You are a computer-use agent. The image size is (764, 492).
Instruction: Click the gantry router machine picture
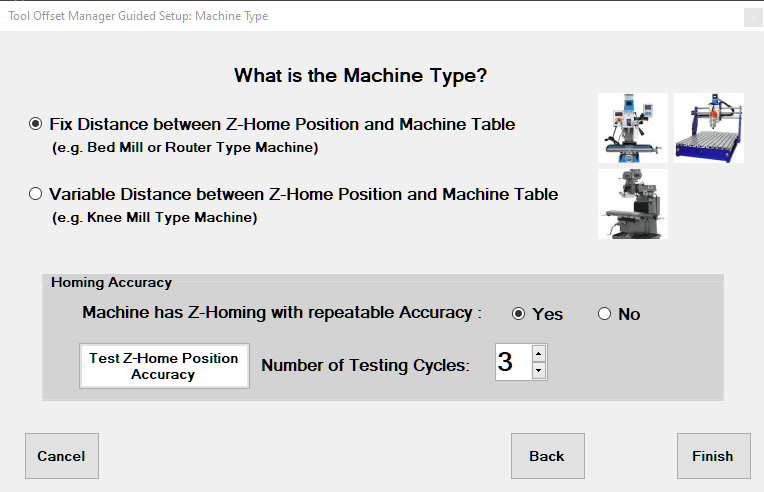pyautogui.click(x=709, y=128)
